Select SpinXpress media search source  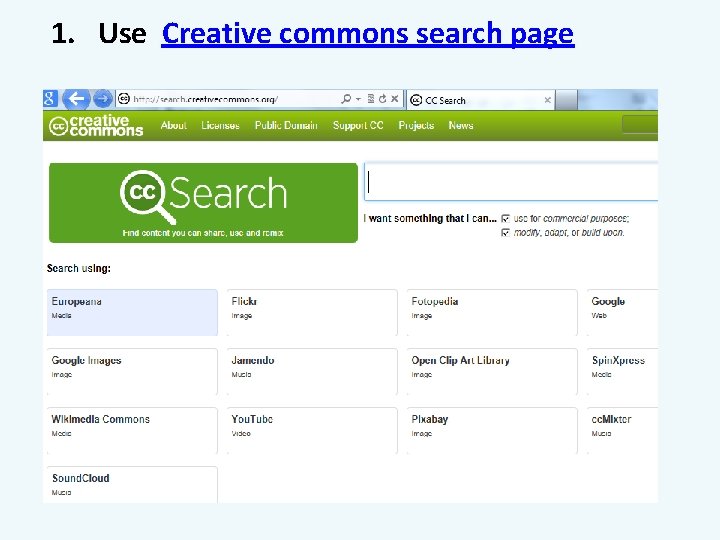point(622,371)
